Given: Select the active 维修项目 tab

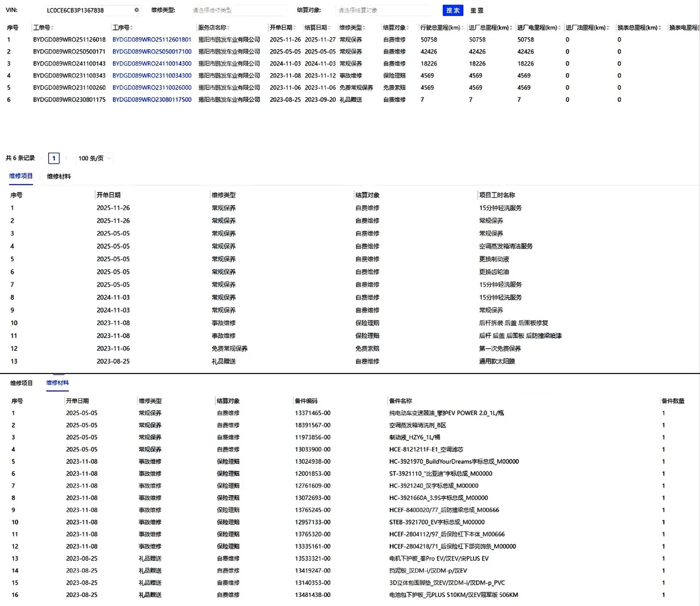Looking at the screenshot, I should coord(21,176).
